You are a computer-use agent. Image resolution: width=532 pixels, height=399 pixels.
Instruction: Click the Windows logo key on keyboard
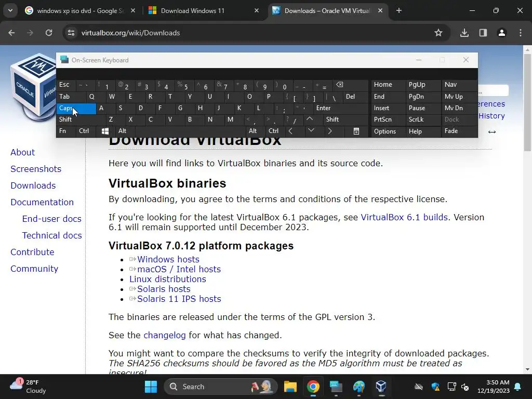tap(105, 131)
